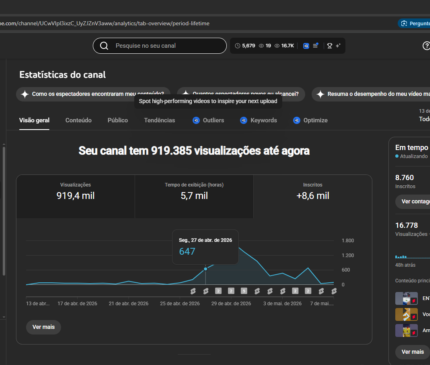Open the Outliers tab
Screen dimensions: 430x365
coord(208,120)
